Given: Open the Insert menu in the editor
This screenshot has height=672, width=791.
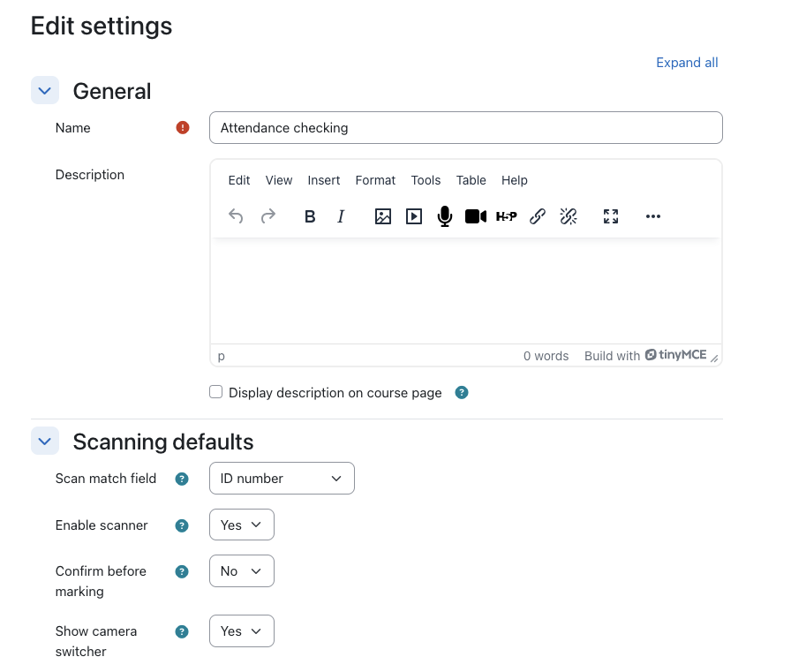Looking at the screenshot, I should click(324, 180).
